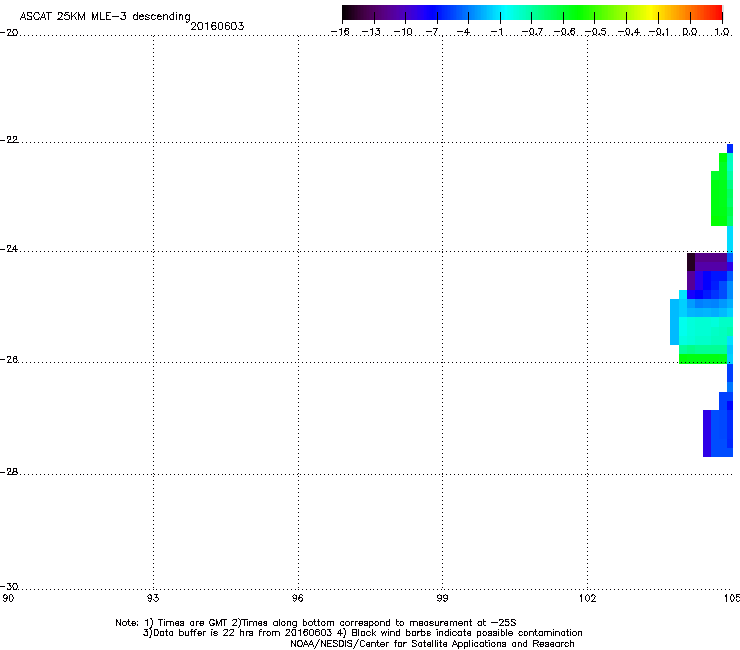Click the light cyan data block above latitude -26
Viewport: 740px width, 650px height.
click(x=703, y=330)
